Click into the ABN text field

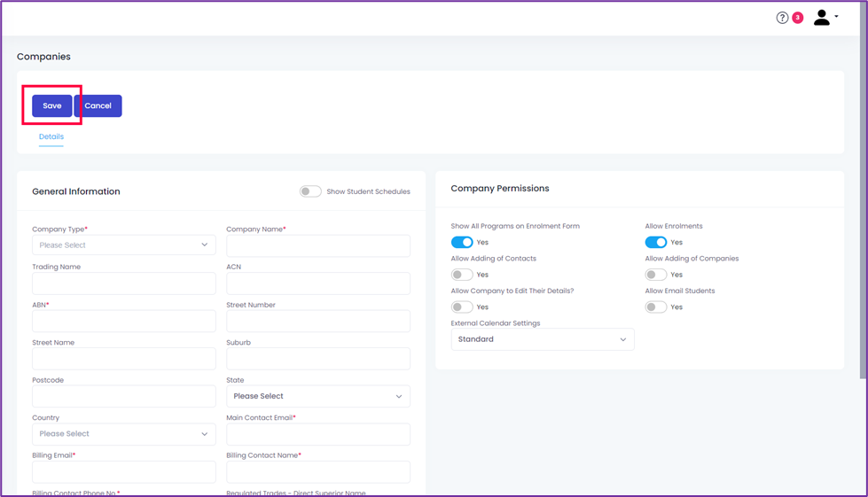pos(124,322)
